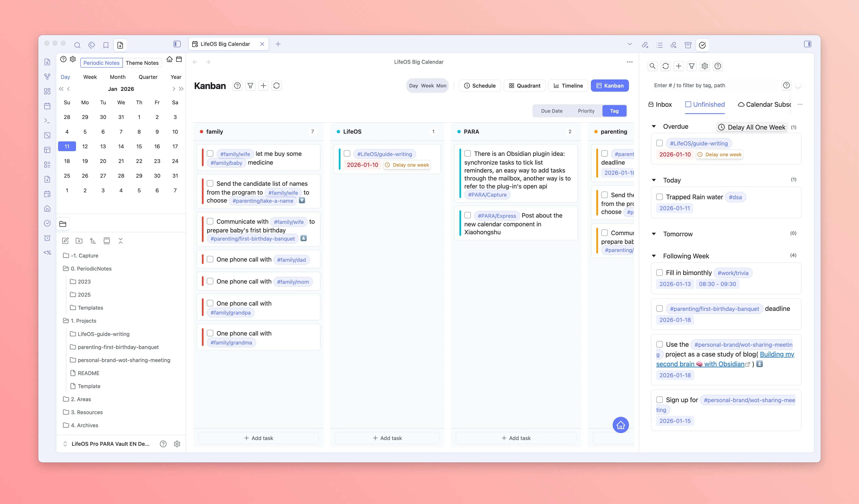
Task: Check the 'One phone call with #family/dad' task
Action: 210,259
